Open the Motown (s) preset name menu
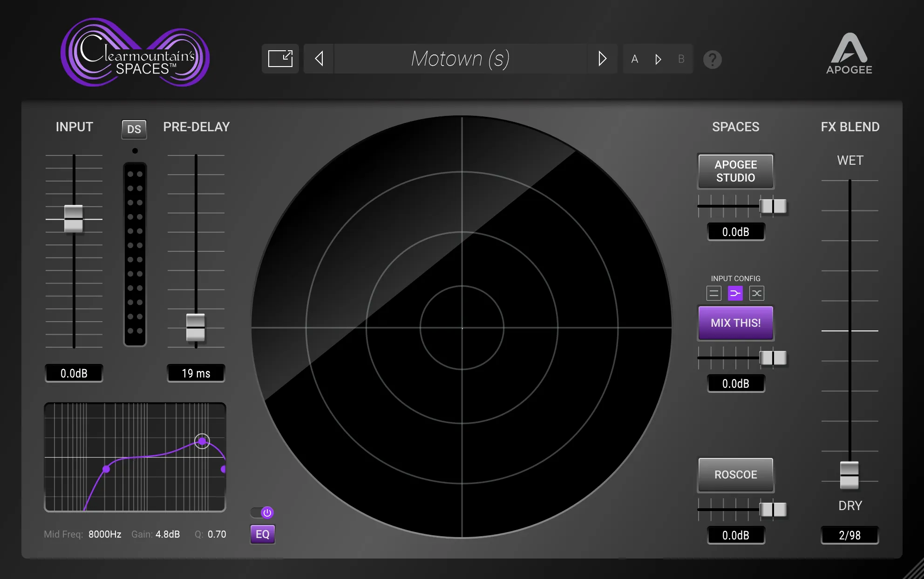 (x=460, y=59)
